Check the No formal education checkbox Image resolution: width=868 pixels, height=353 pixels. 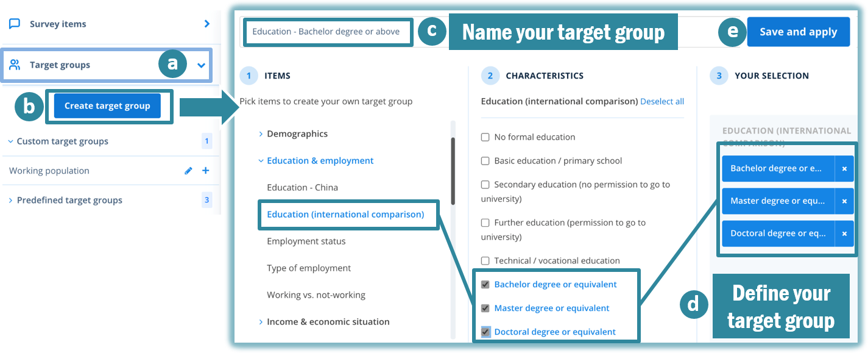click(485, 137)
